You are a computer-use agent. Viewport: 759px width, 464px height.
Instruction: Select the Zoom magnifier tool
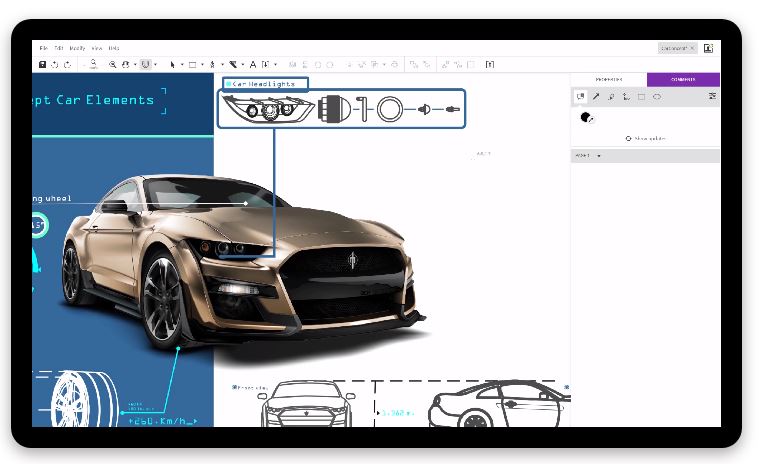(112, 64)
